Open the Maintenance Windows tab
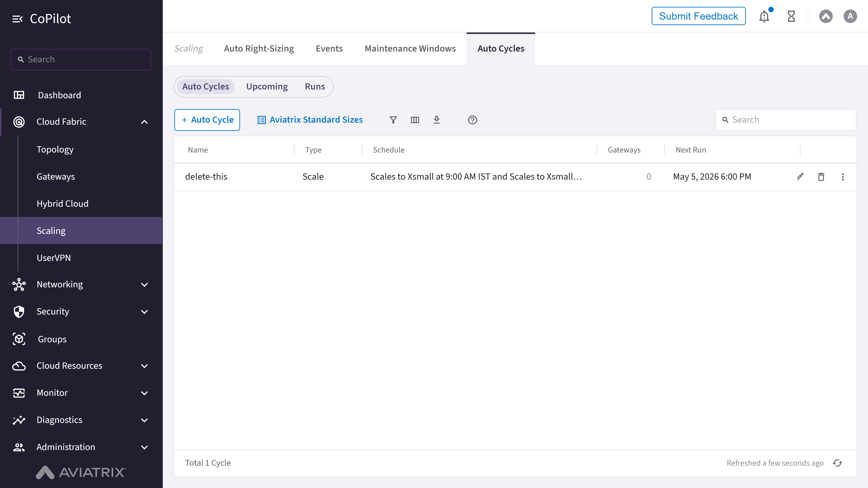868x488 pixels. click(x=410, y=49)
